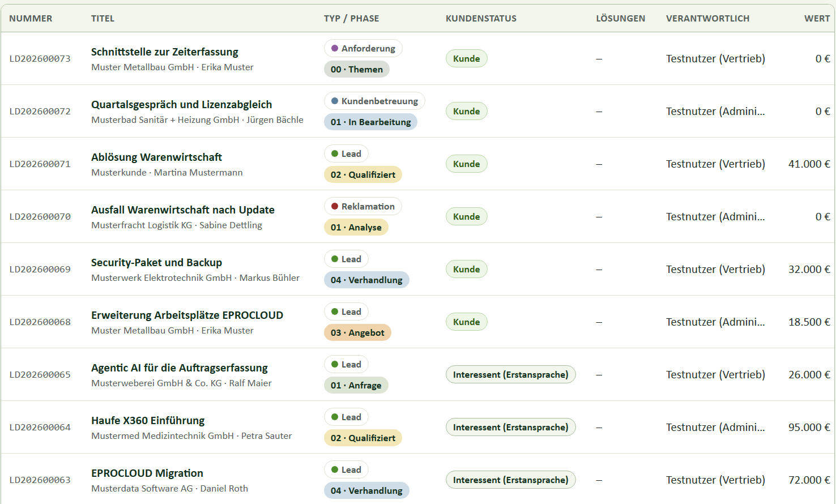The width and height of the screenshot is (836, 504).
Task: Select number LD202600064
Action: (x=40, y=427)
